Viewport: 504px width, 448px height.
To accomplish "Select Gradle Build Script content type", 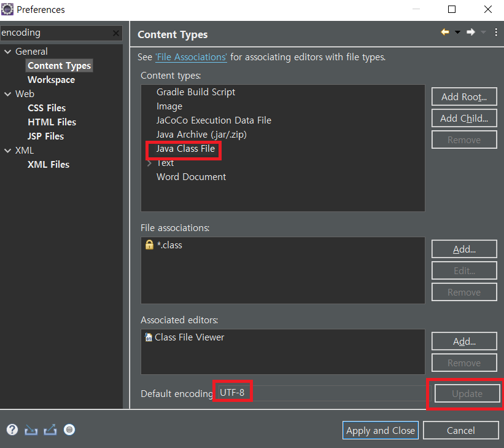I will pos(196,92).
